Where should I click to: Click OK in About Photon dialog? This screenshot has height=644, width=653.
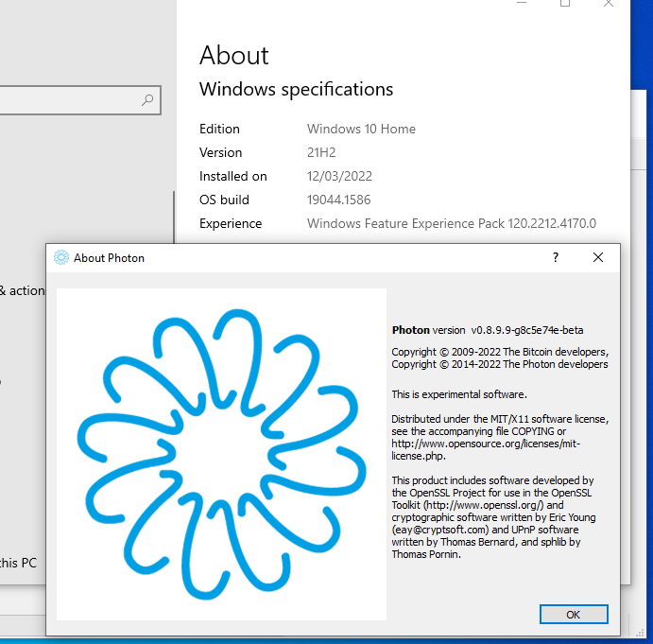[x=574, y=614]
